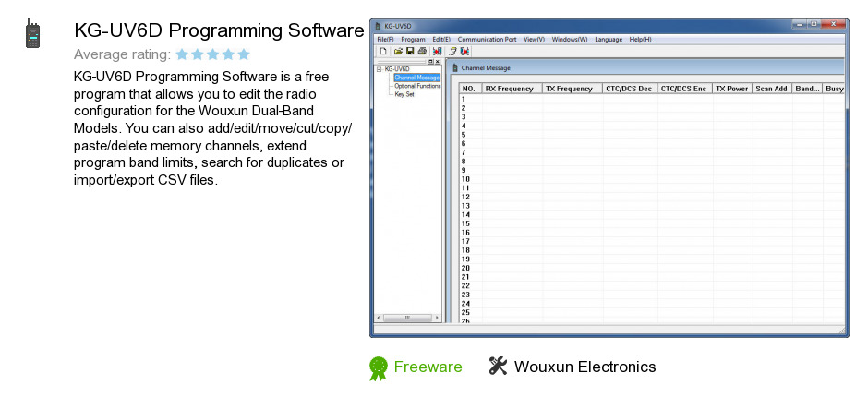Viewport: 868px width, 409px height.
Task: Select channel row number 5
Action: tap(464, 135)
